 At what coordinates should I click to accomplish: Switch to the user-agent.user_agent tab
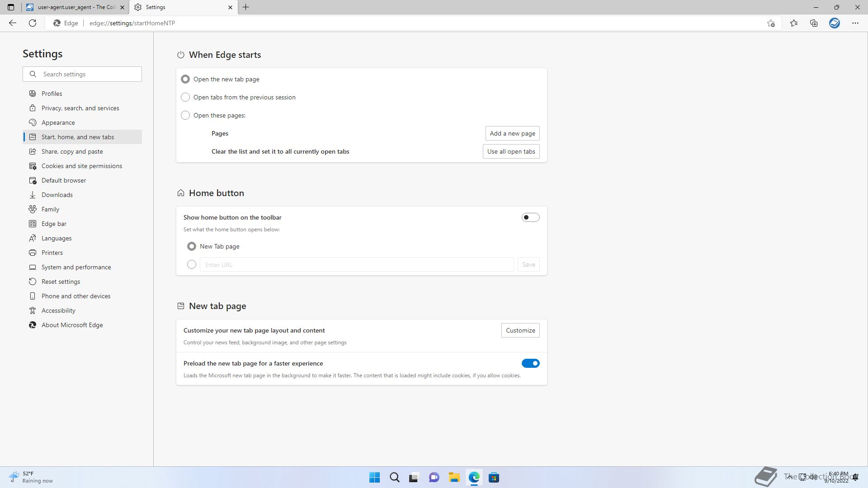(75, 7)
